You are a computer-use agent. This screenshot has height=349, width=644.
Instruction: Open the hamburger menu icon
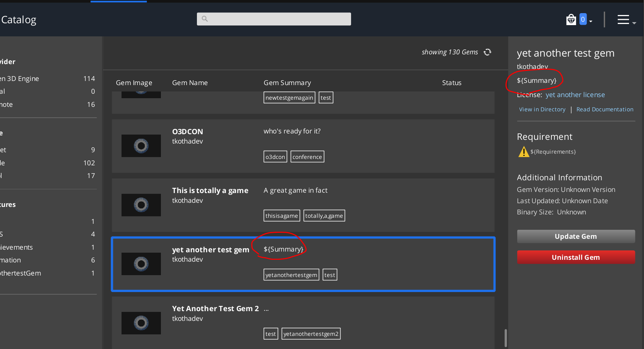click(x=623, y=19)
